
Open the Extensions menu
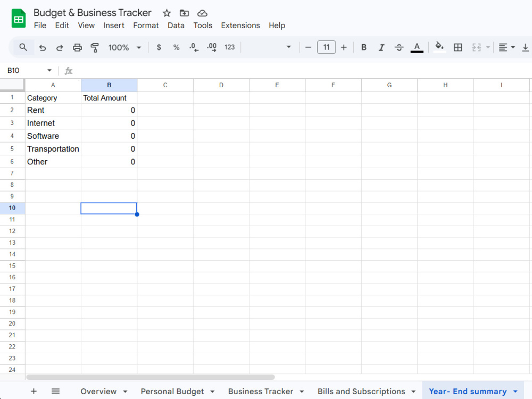(x=240, y=26)
